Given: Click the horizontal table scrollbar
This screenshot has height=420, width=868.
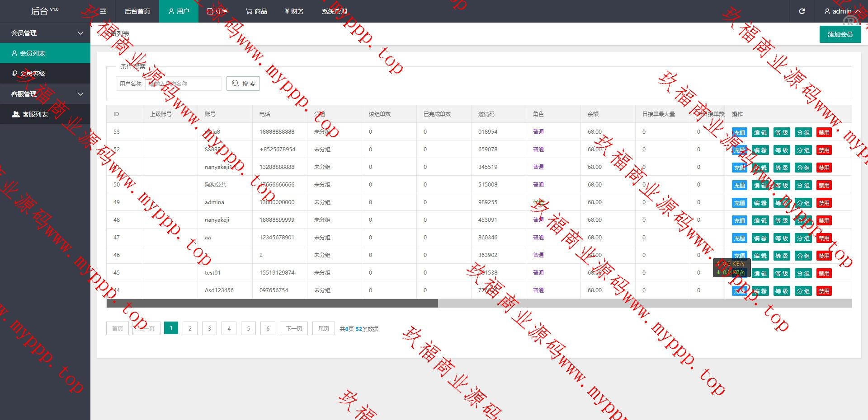Looking at the screenshot, I should click(272, 303).
